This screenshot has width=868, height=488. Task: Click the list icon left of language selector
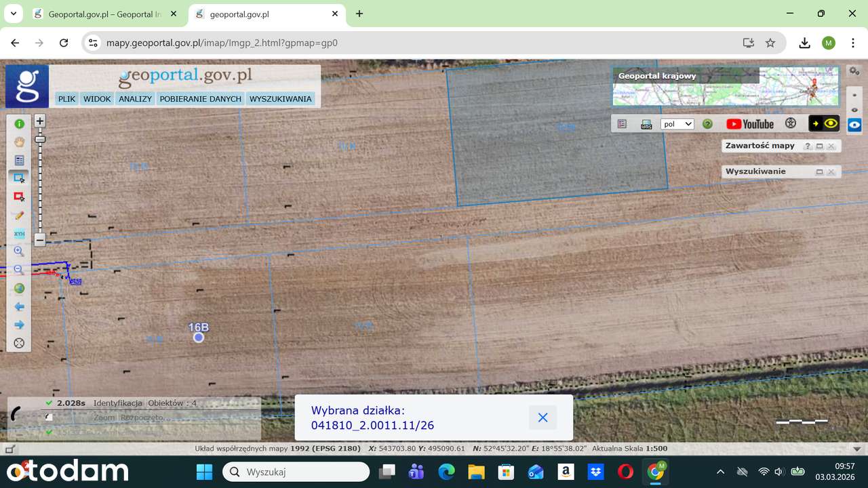(x=622, y=124)
